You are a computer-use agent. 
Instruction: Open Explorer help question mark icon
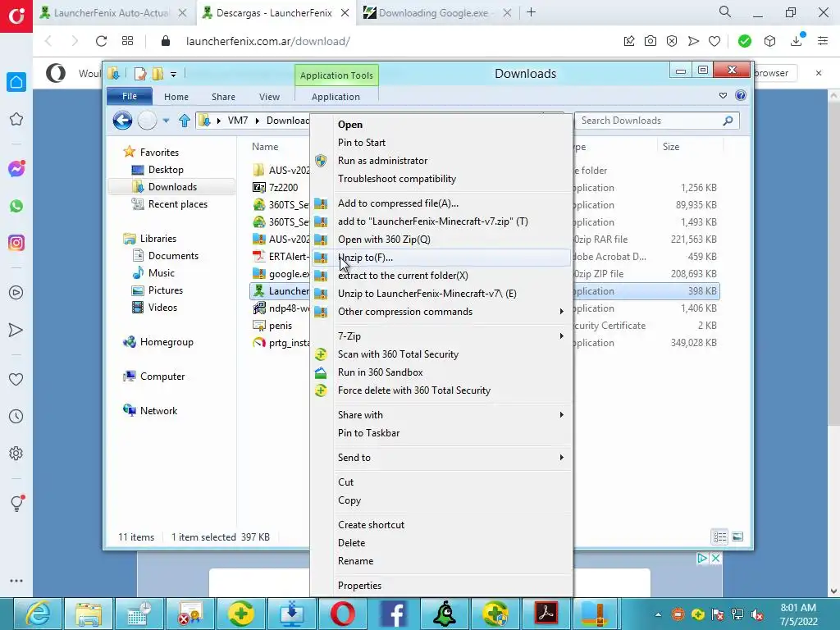(741, 95)
